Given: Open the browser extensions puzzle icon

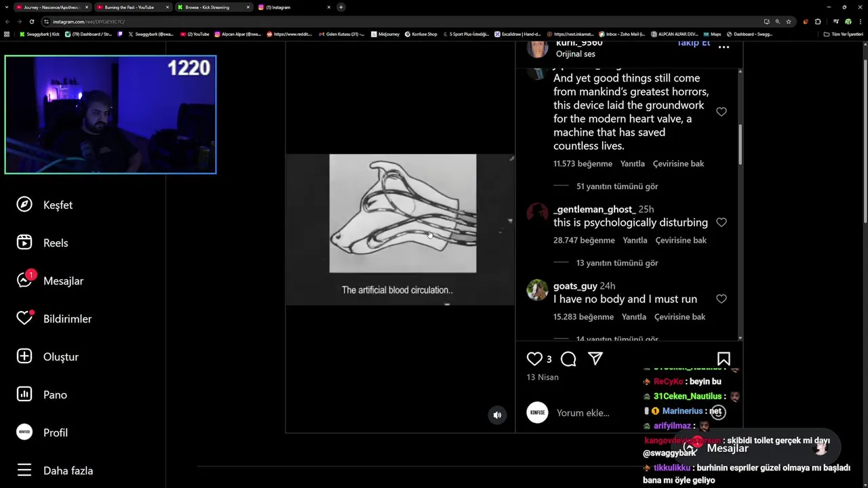Looking at the screenshot, I should point(818,22).
